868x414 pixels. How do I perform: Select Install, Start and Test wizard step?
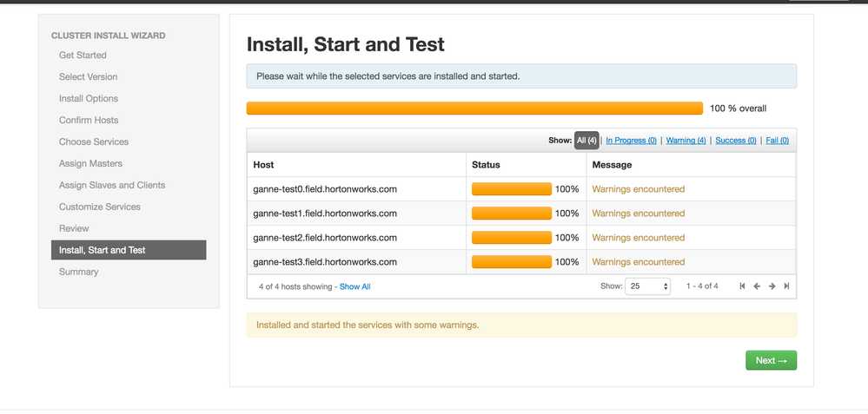point(129,250)
